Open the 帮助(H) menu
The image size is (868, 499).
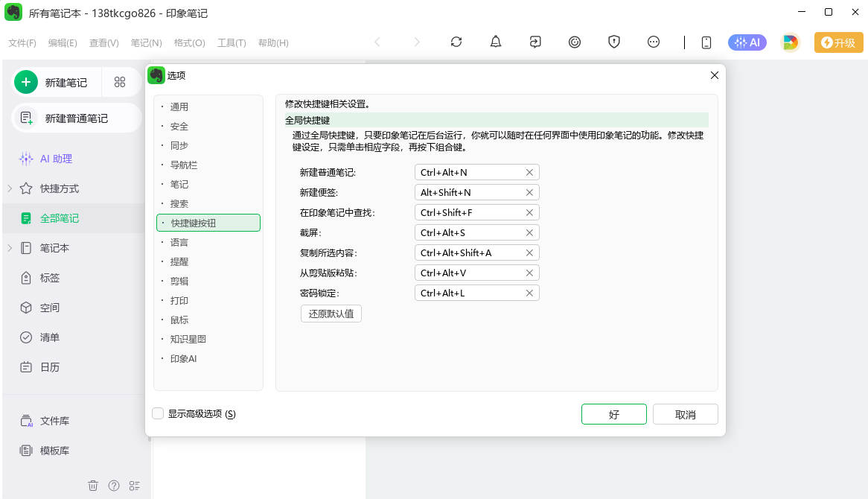(x=273, y=42)
